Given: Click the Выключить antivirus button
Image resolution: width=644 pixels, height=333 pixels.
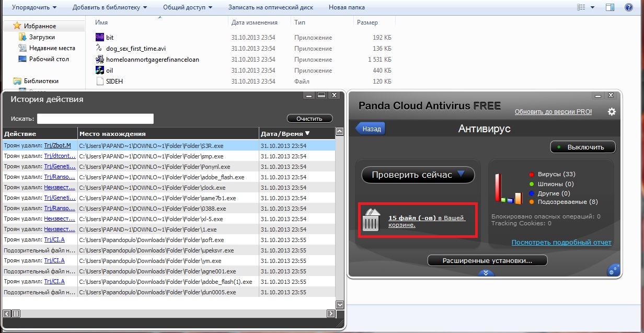Looking at the screenshot, I should pos(582,147).
